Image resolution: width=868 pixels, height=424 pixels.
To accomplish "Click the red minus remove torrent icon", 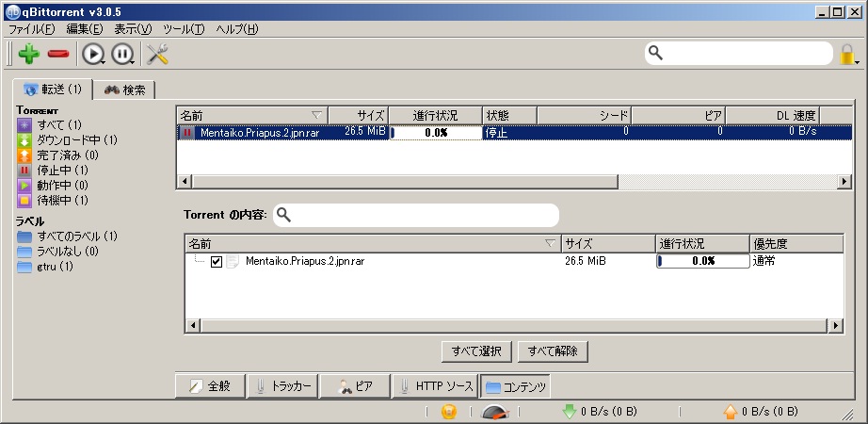I will point(58,54).
